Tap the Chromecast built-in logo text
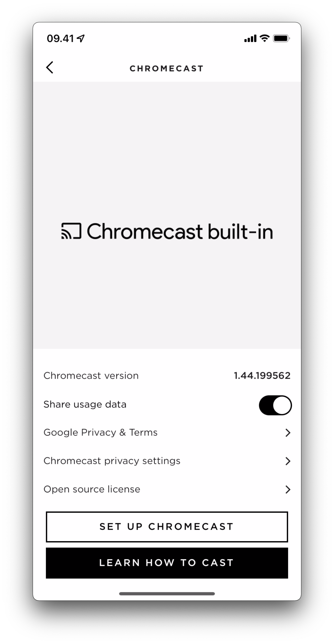 [180, 231]
